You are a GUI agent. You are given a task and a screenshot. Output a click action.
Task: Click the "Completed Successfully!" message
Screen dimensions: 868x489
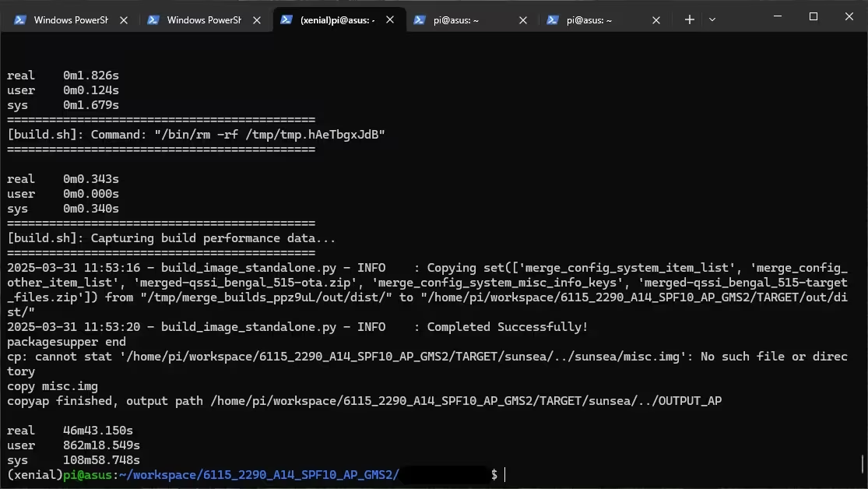pos(507,327)
